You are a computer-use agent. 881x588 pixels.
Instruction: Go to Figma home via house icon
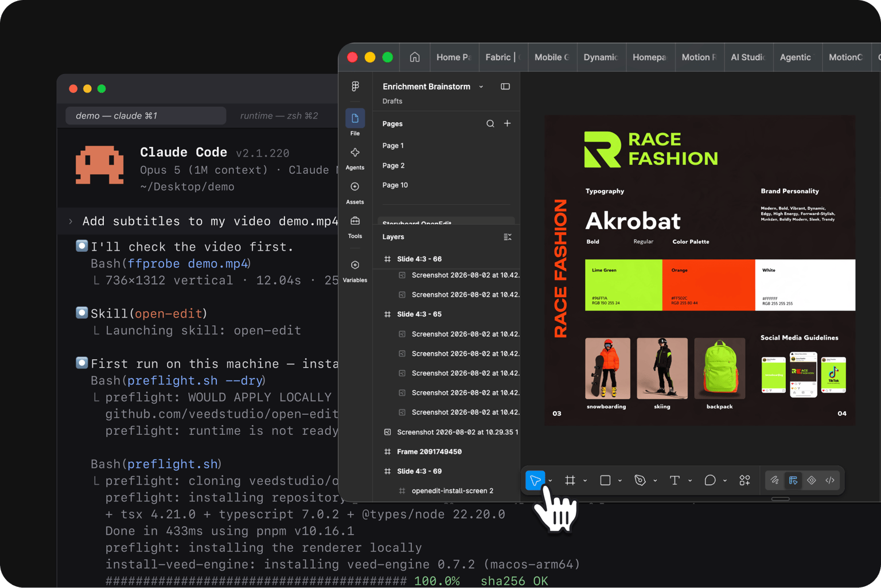coord(415,57)
